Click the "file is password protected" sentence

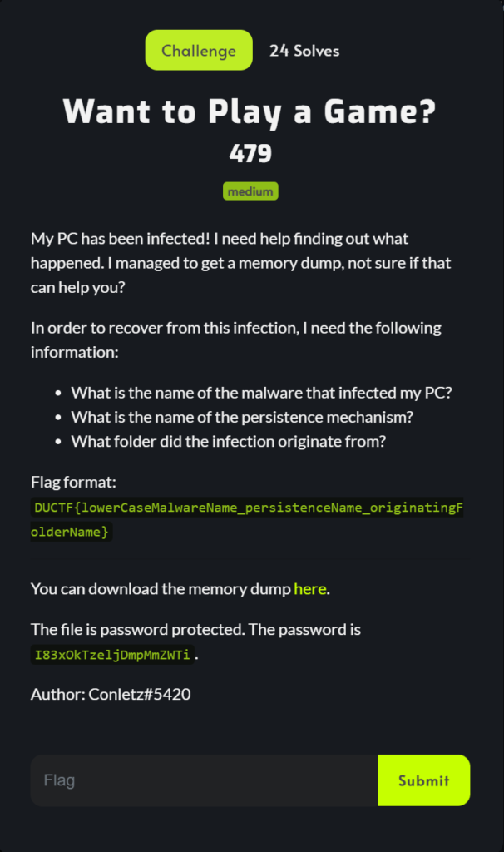195,630
